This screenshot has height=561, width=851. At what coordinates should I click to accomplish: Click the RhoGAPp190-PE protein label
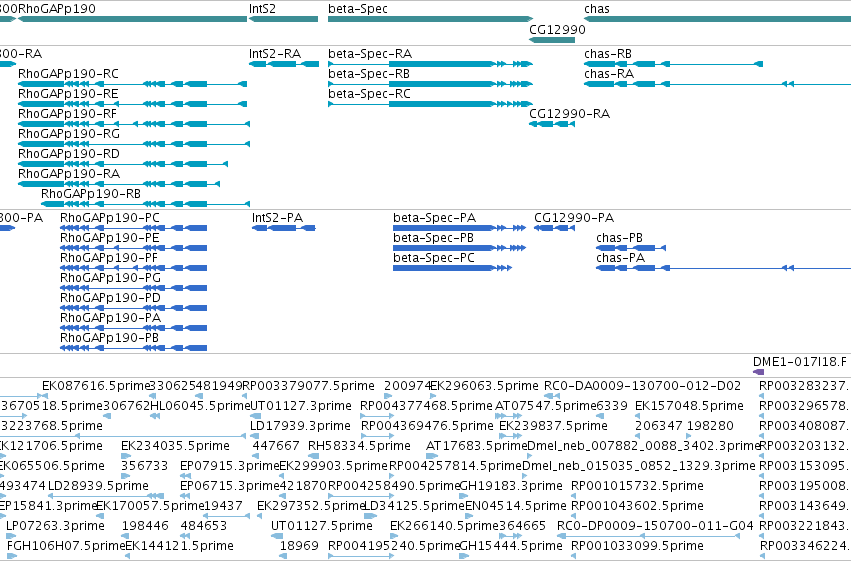click(x=110, y=238)
